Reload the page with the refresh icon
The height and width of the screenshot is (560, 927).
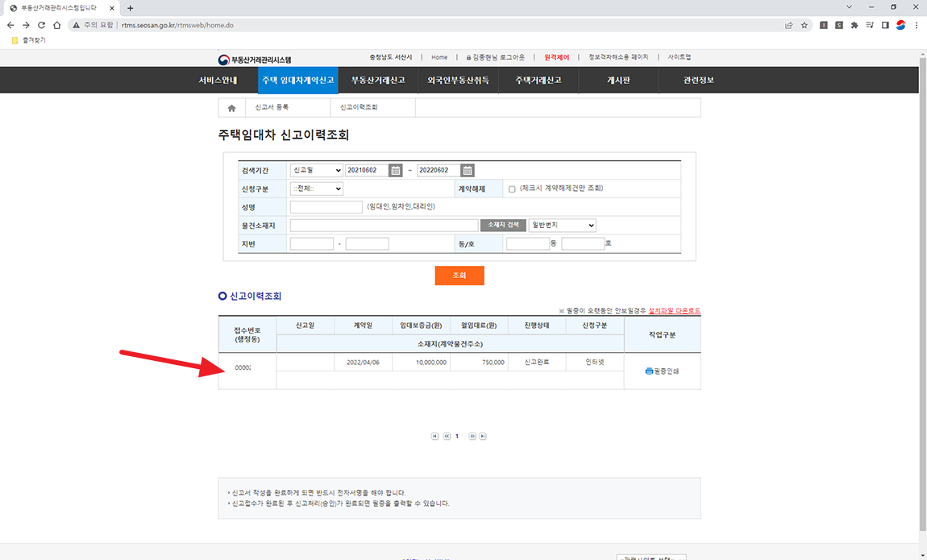coord(41,26)
